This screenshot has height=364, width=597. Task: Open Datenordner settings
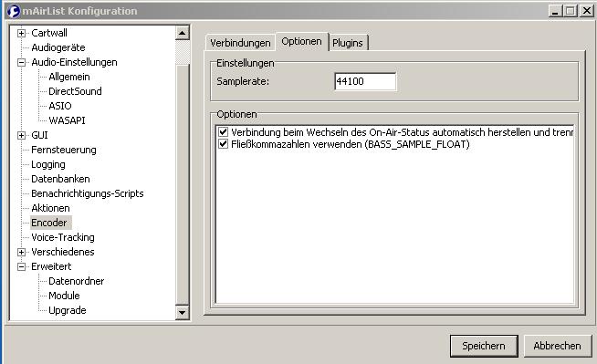(76, 282)
